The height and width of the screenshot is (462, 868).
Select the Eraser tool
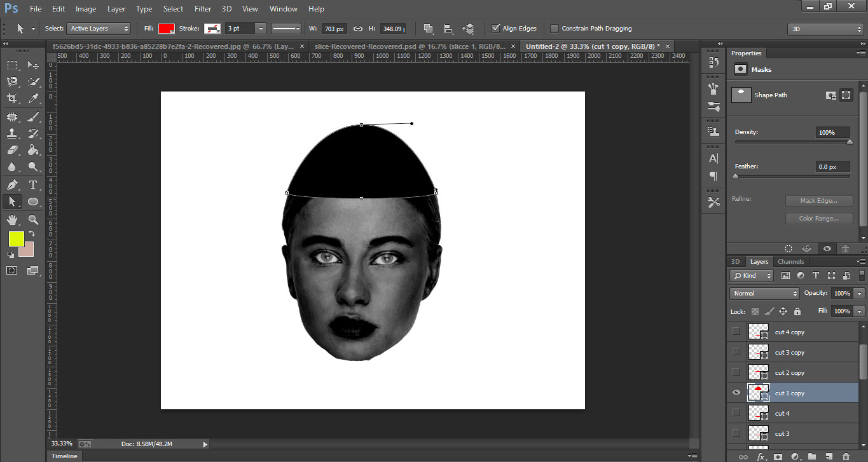click(11, 151)
